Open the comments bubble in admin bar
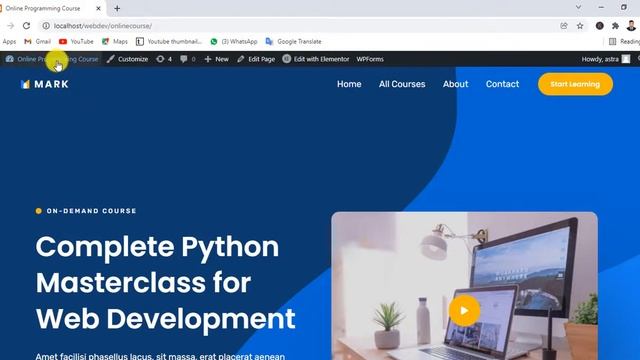This screenshot has width=640, height=360. [188, 59]
